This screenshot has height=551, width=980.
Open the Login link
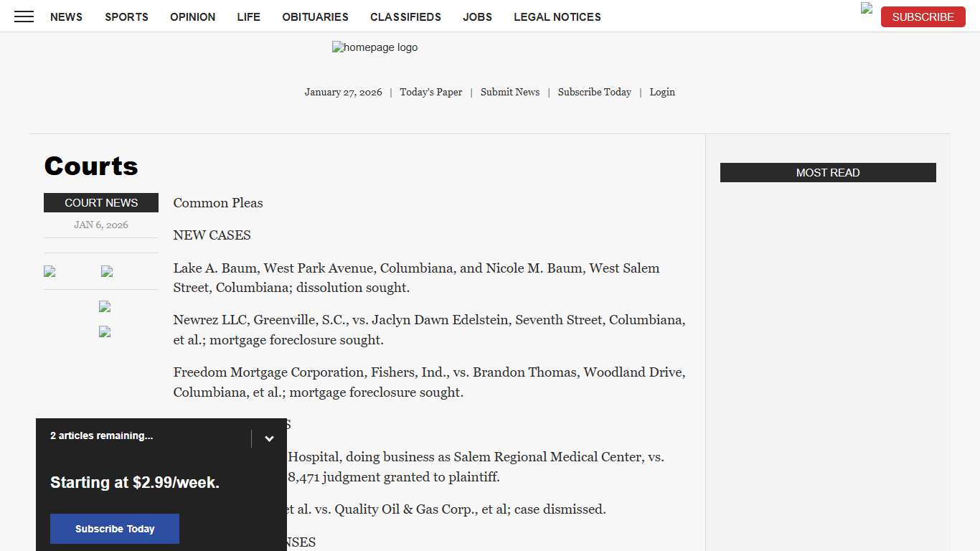tap(661, 92)
